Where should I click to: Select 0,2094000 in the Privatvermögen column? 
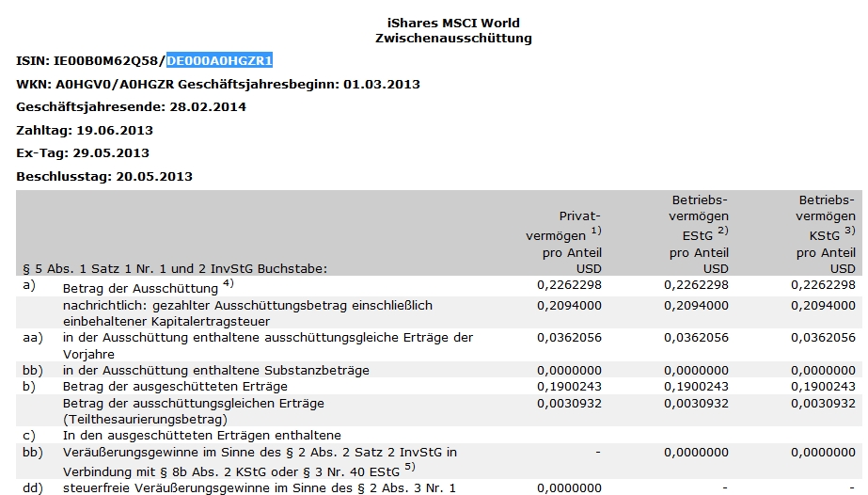[x=569, y=306]
